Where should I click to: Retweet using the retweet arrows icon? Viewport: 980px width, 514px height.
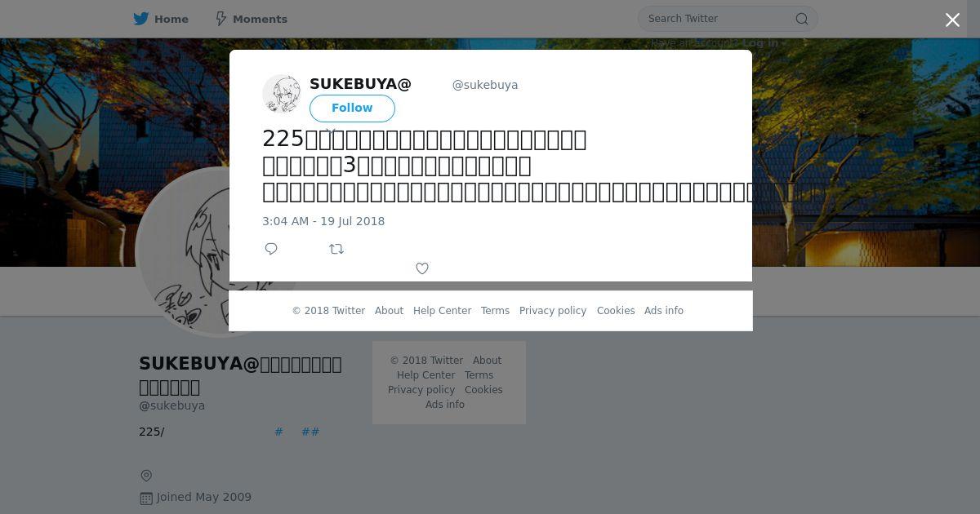(x=336, y=249)
